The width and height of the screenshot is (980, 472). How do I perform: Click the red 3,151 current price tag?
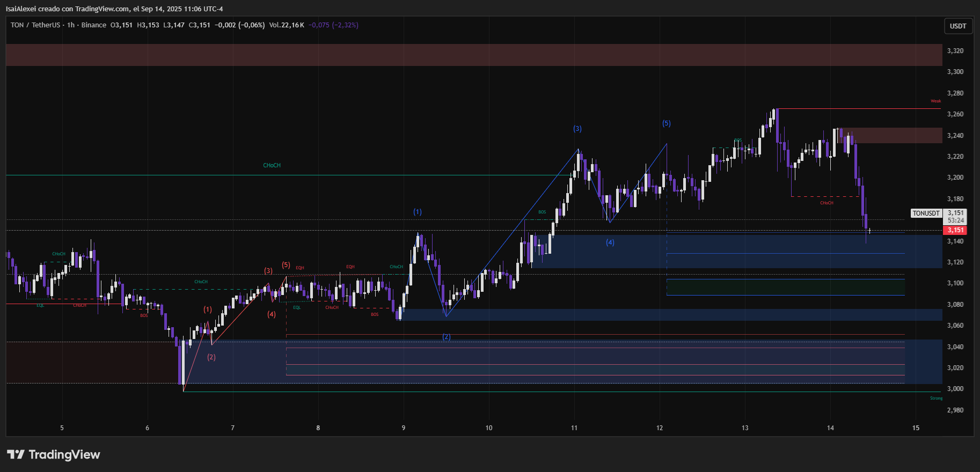955,230
